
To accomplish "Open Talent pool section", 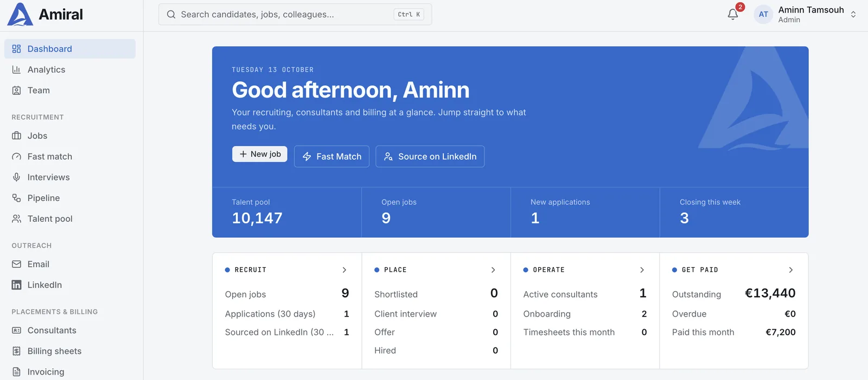I will coord(70,218).
